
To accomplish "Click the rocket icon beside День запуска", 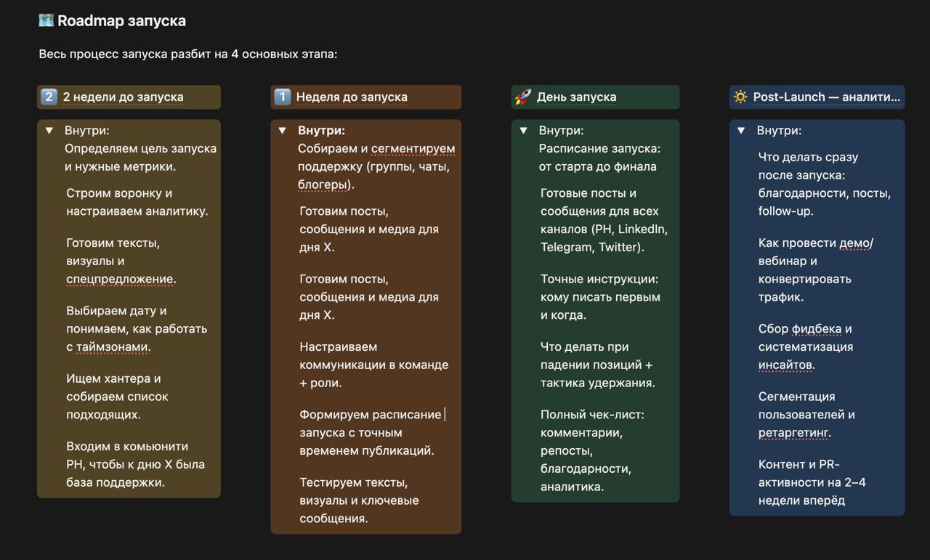I will point(523,97).
